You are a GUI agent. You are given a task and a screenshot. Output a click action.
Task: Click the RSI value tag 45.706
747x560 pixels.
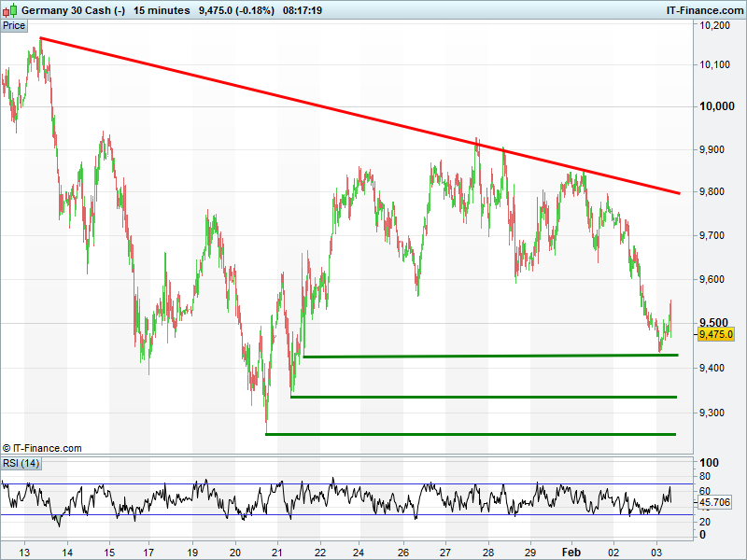pos(716,502)
